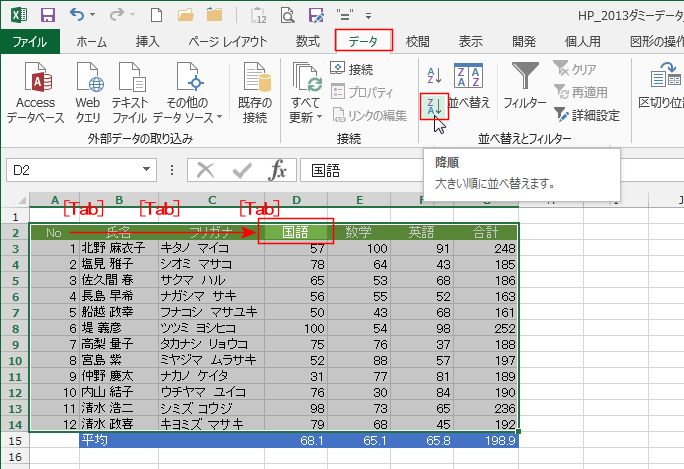Click the 接続 (Connections) button
684x469 pixels.
click(352, 69)
